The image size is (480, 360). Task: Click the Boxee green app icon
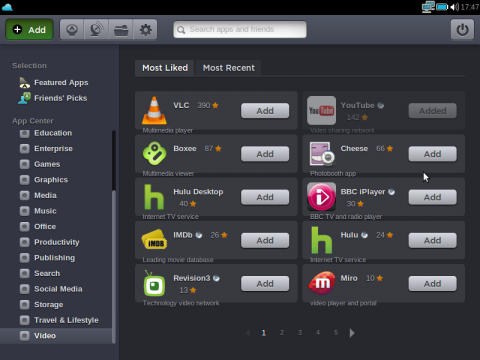[x=154, y=153]
